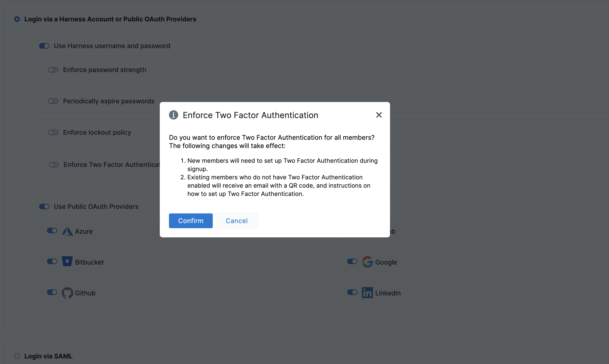This screenshot has width=609, height=364.
Task: Toggle Use Harness username and password
Action: (44, 46)
